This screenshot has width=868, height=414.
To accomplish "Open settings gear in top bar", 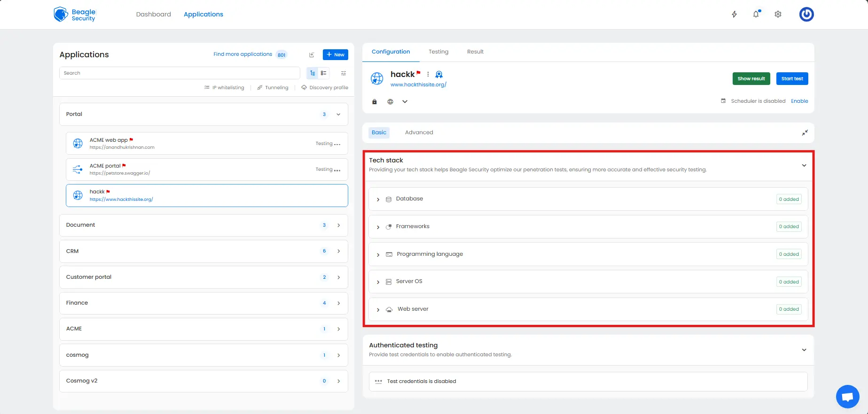I will [778, 15].
